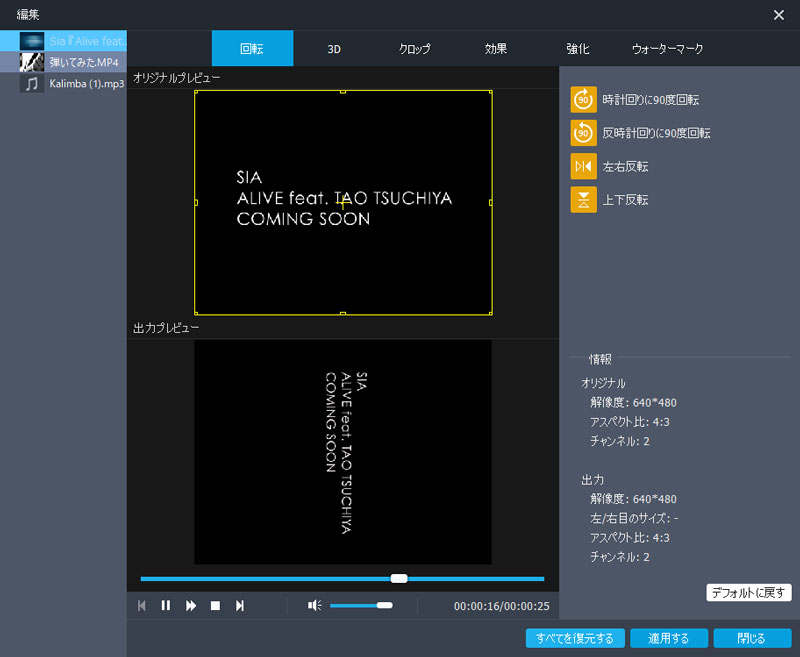800x657 pixels.
Task: Click the オリジナルプレビュー label
Action: click(177, 78)
